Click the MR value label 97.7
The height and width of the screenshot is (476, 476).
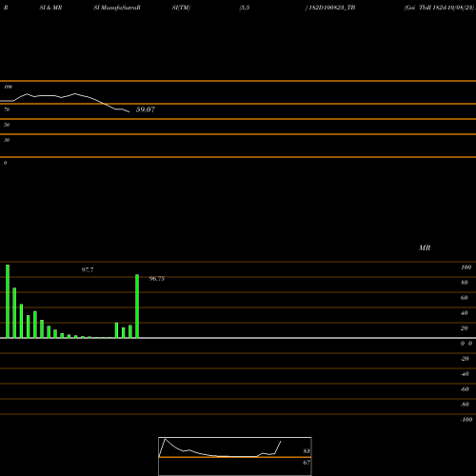(88, 270)
